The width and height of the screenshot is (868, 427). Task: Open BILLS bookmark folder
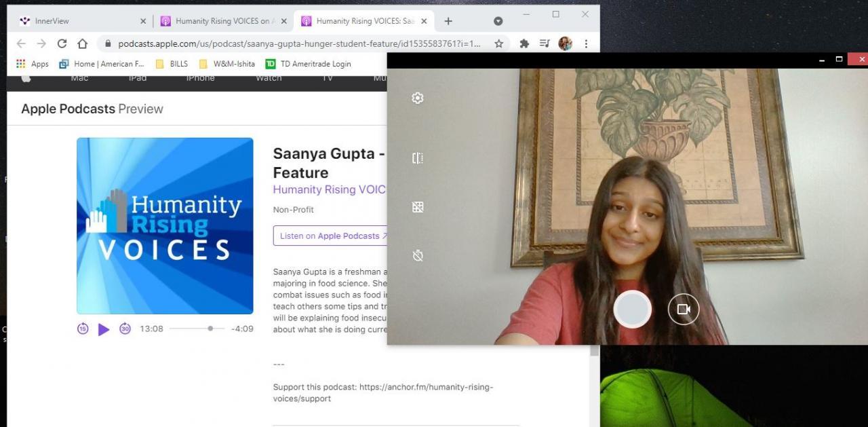(172, 64)
